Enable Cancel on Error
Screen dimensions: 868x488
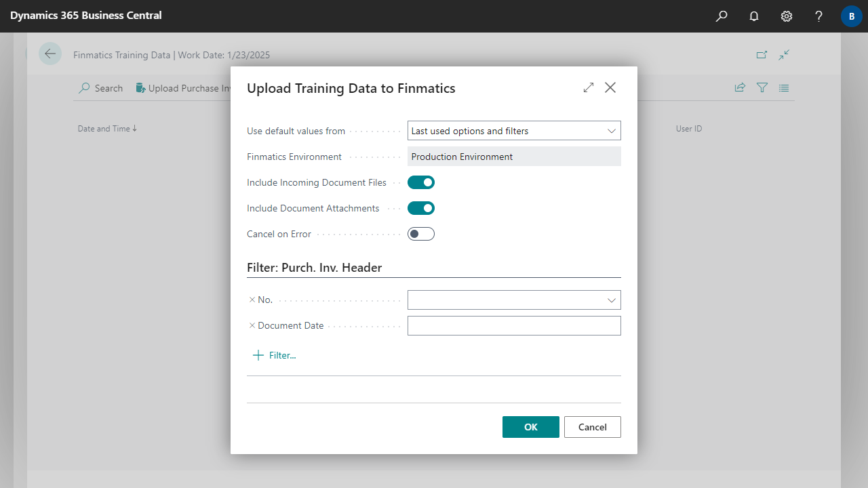(421, 234)
